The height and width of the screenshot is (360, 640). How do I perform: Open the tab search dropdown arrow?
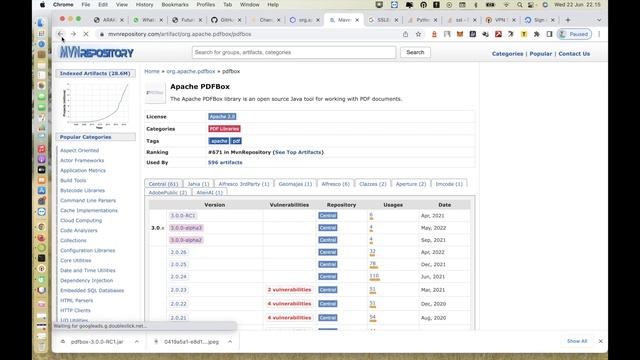[599, 20]
